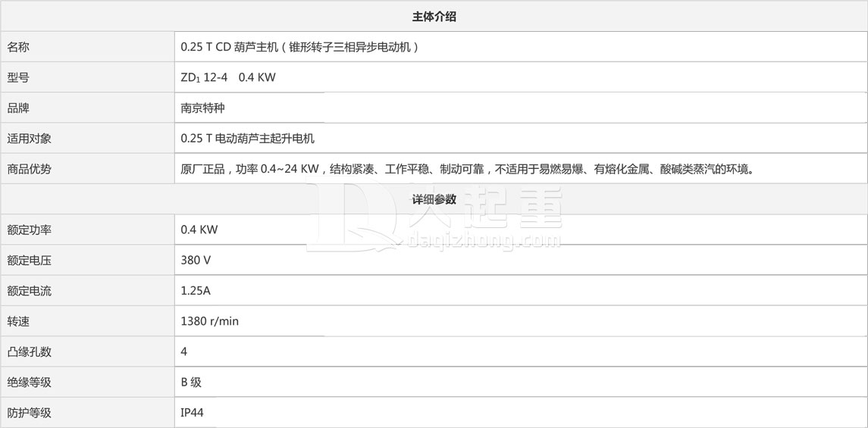This screenshot has width=868, height=428.
Task: Select the 1.25A current value
Action: tap(196, 290)
